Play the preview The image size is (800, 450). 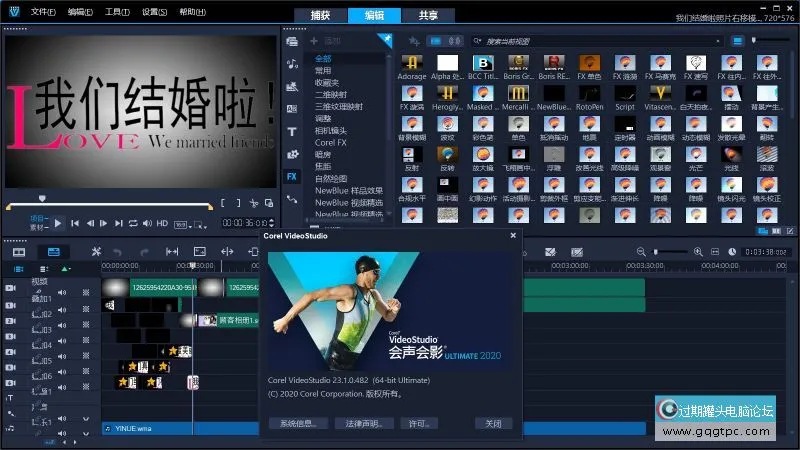point(58,223)
